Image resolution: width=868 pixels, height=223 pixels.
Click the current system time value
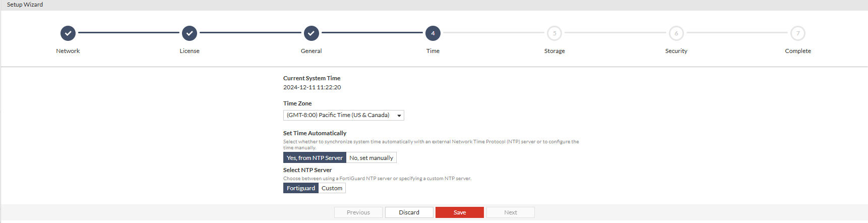[312, 87]
